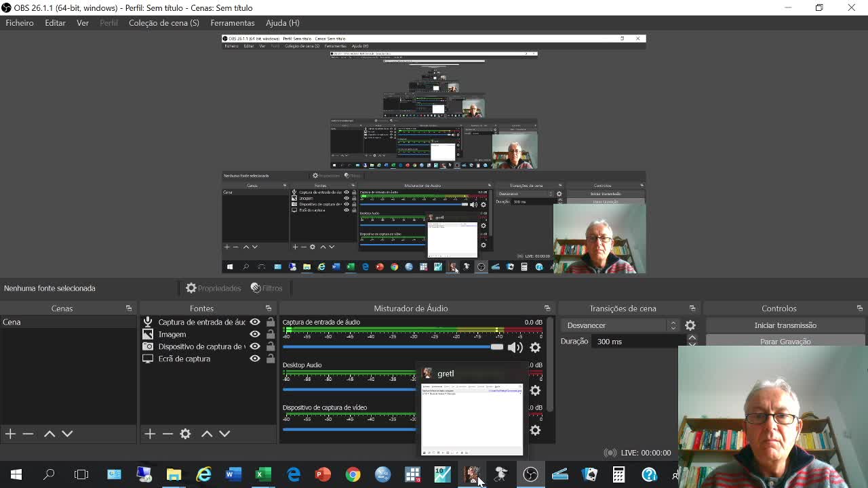This screenshot has height=488, width=868.
Task: Move scene up in Cenas panel
Action: 50,434
